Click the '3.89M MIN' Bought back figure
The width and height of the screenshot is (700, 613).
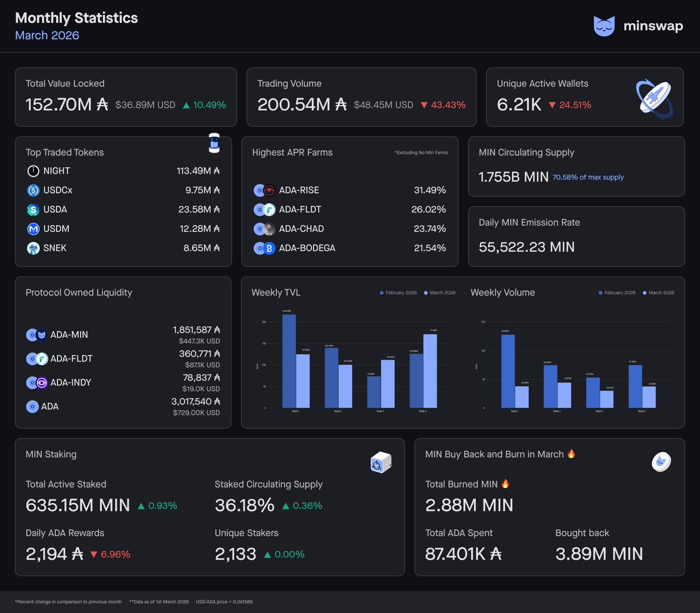tap(599, 554)
